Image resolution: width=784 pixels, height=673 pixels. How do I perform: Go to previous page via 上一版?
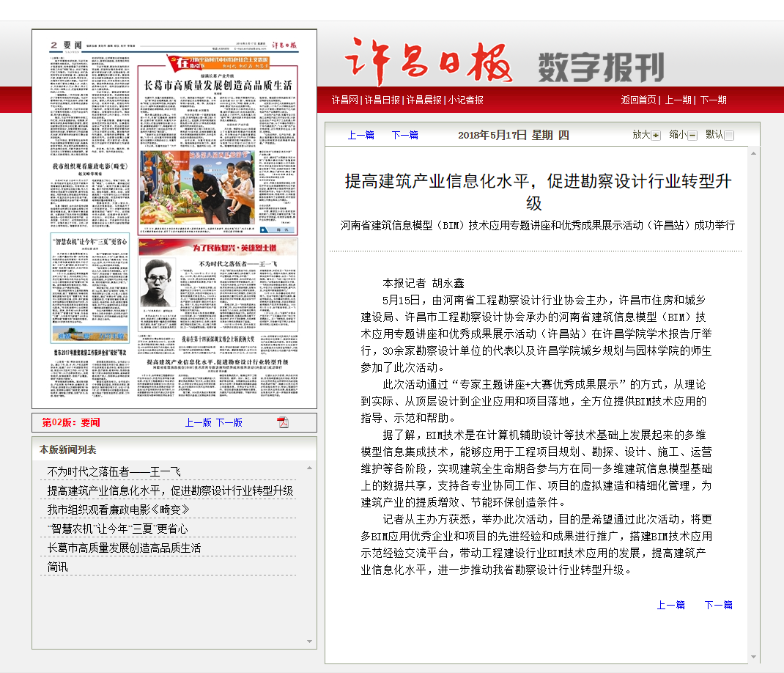tap(198, 422)
